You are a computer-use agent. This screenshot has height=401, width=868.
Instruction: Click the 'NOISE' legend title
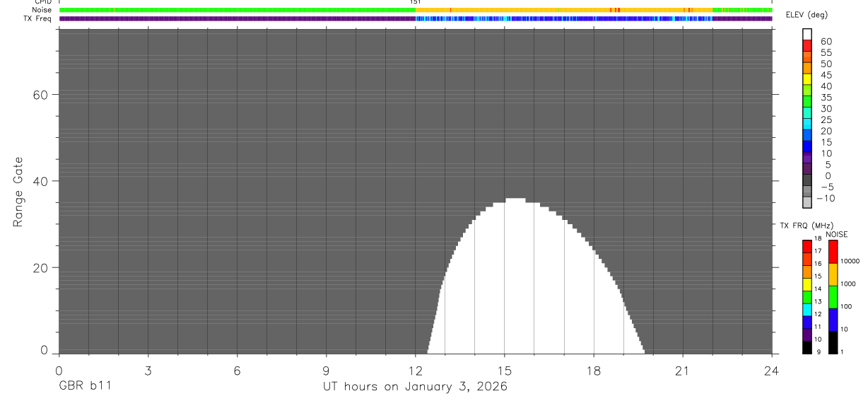pos(837,234)
